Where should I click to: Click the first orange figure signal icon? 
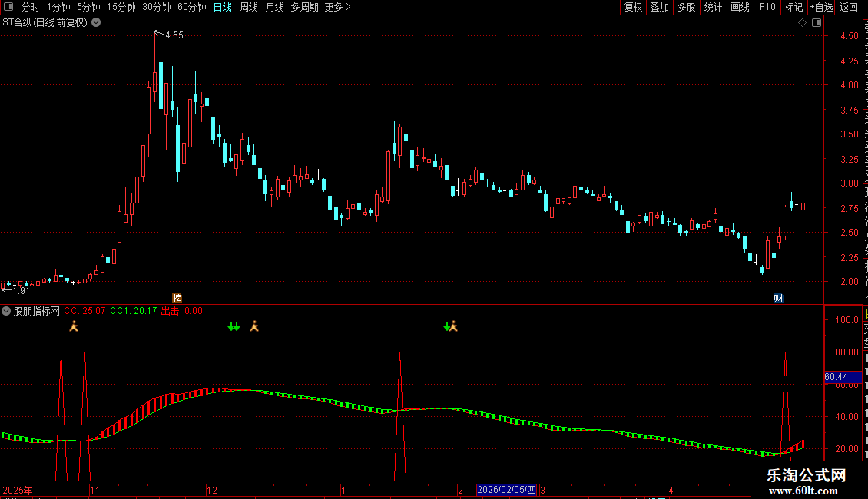coord(74,326)
